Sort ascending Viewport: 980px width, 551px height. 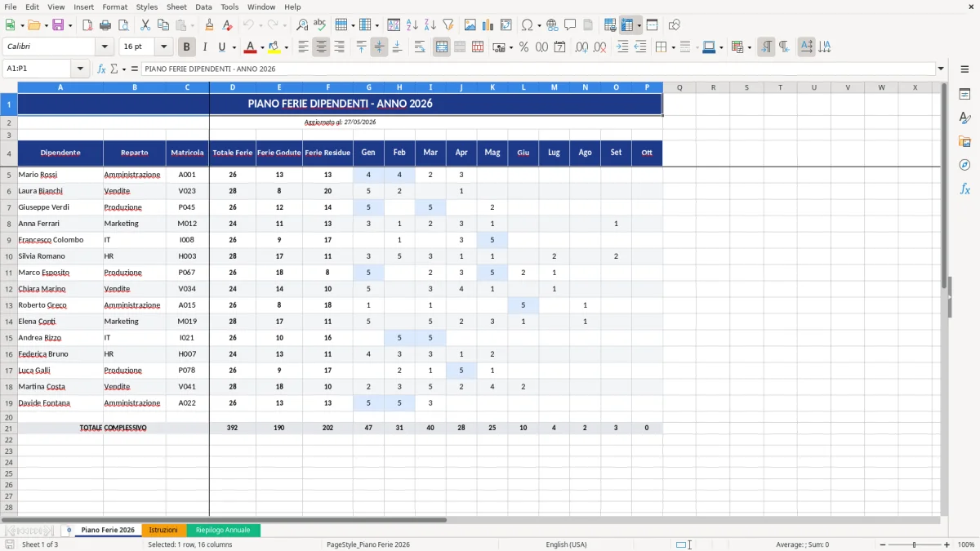pyautogui.click(x=412, y=25)
